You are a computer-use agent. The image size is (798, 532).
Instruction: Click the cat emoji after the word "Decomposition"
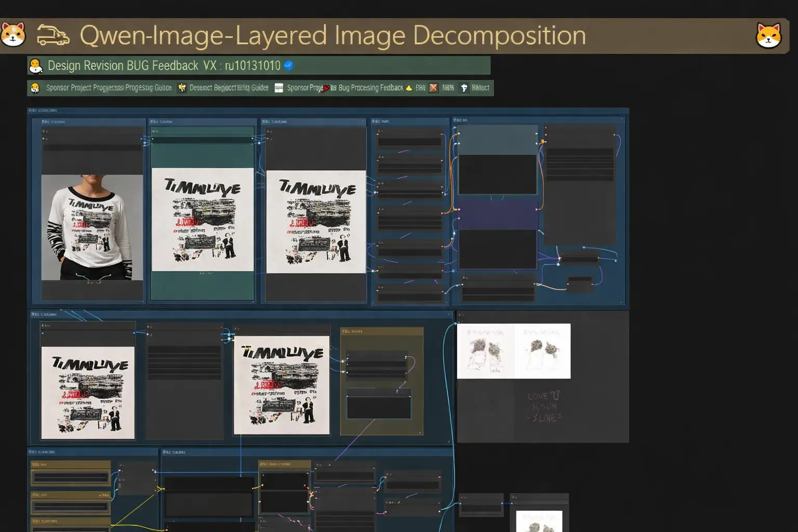pos(768,35)
